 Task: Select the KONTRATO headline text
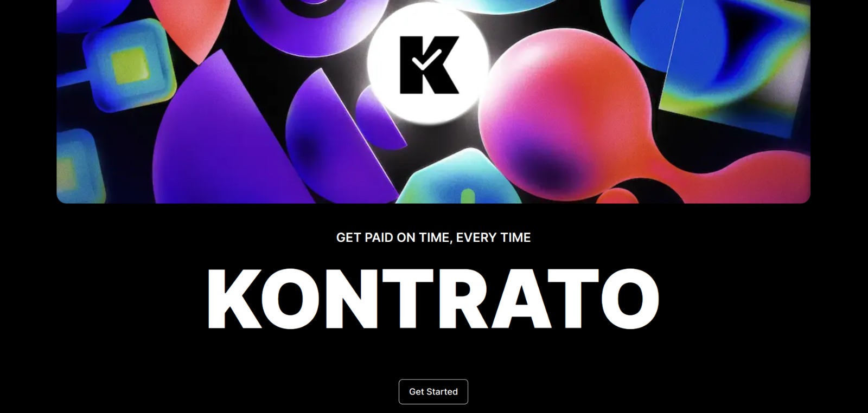click(433, 299)
